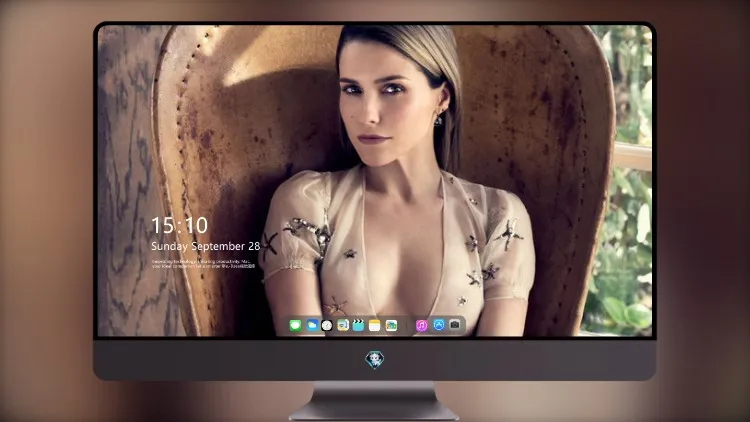This screenshot has height=422, width=750.
Task: Open the Maps app in dock
Action: (x=343, y=326)
